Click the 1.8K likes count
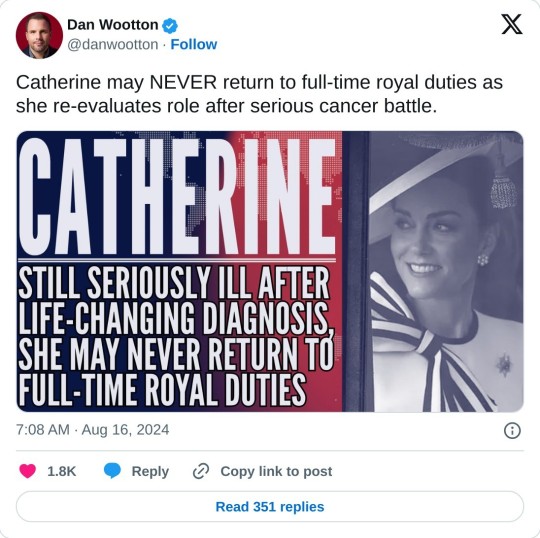 pyautogui.click(x=61, y=471)
